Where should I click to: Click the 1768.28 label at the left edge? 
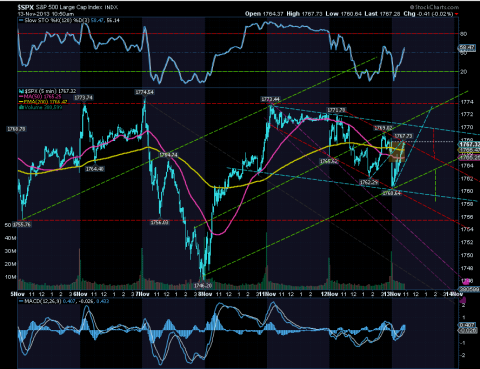(x=16, y=129)
